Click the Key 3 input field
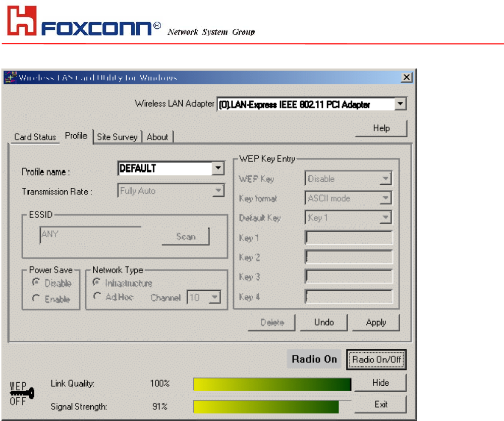 349,277
